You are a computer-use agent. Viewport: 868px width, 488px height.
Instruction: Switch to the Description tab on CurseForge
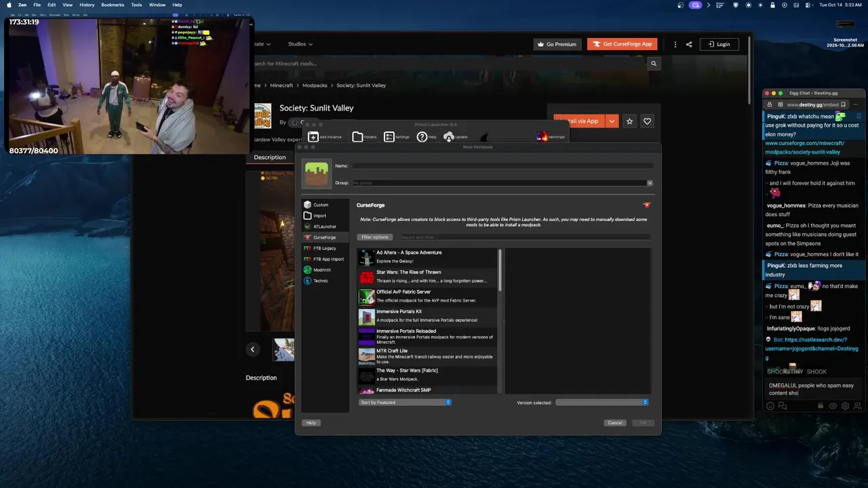coord(270,157)
